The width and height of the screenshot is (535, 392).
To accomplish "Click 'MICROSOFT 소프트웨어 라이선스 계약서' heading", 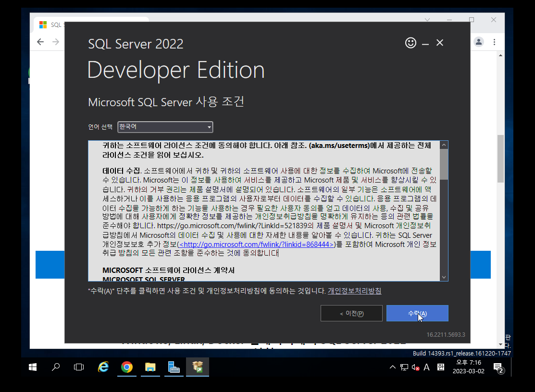I will [169, 270].
